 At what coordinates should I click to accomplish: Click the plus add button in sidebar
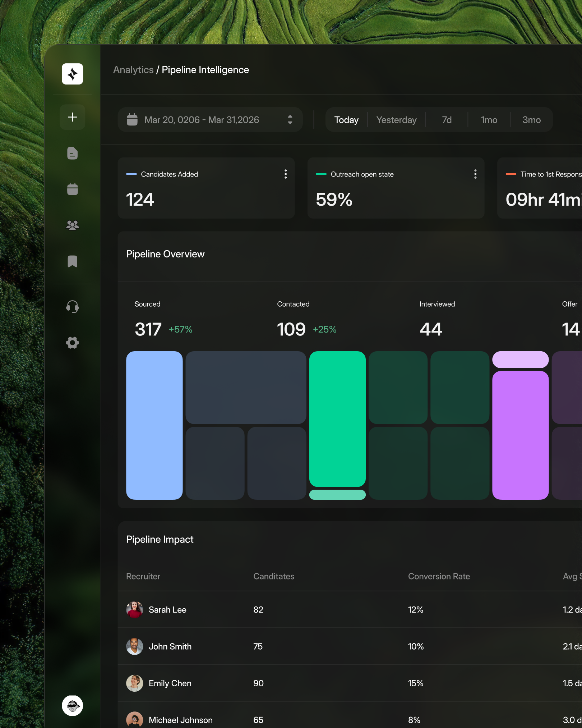click(72, 117)
